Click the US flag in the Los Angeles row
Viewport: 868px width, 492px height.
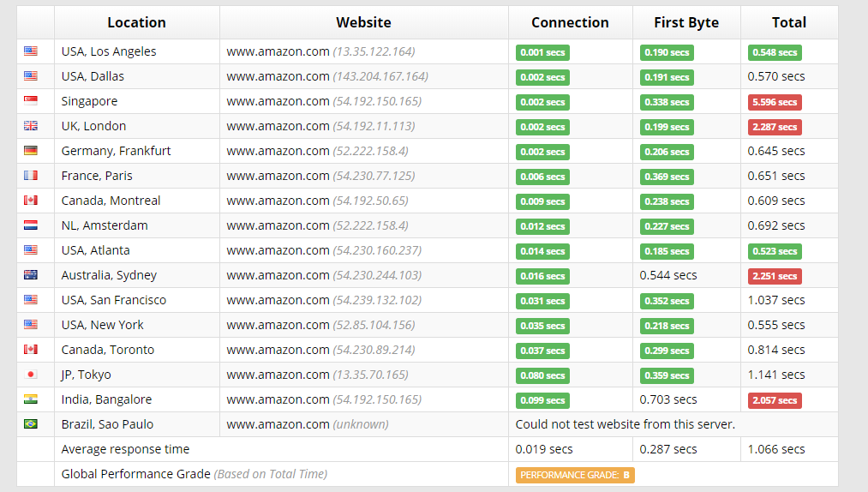31,51
